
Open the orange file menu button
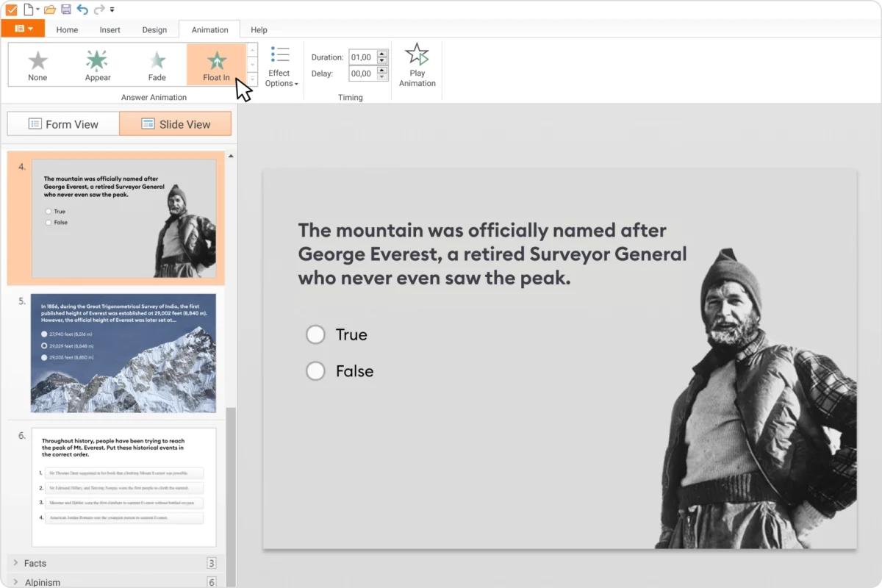coord(23,29)
